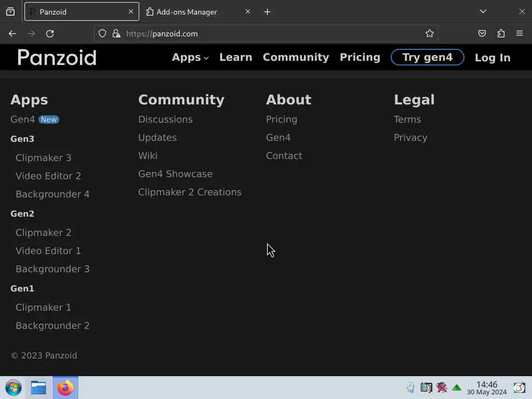Open the file manager from taskbar
Screen dimensions: 532x399
point(38,388)
